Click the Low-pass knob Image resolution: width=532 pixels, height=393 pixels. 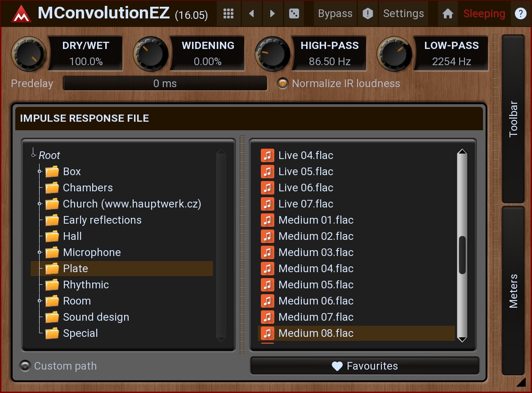(x=394, y=54)
